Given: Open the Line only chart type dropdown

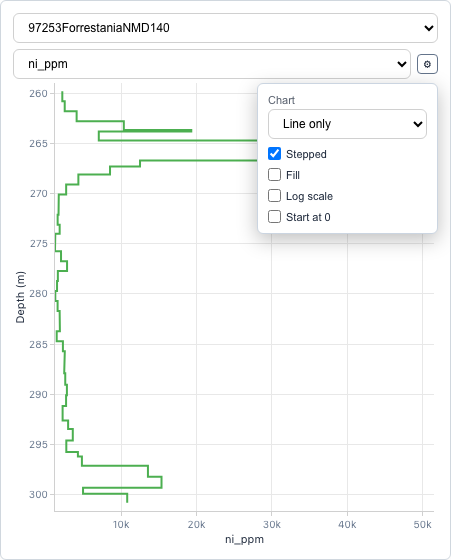Looking at the screenshot, I should tap(347, 124).
